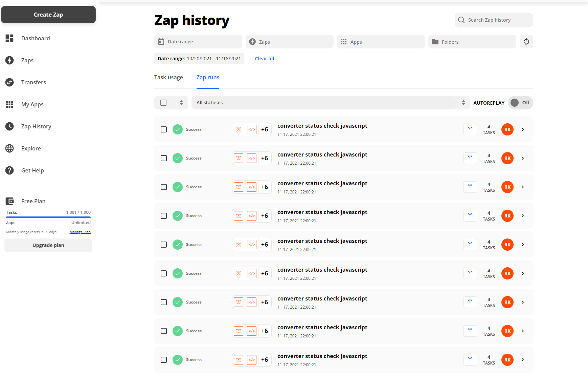Check the checkbox of the sixth run row

164,273
